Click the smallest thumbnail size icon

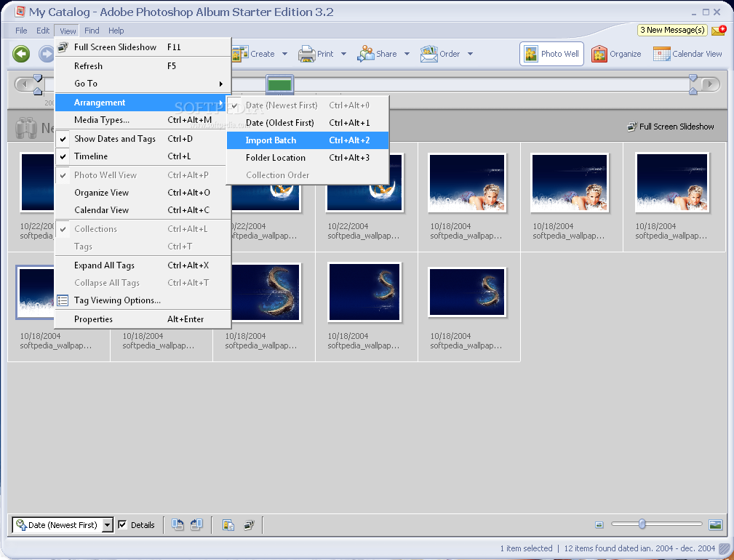tap(599, 525)
